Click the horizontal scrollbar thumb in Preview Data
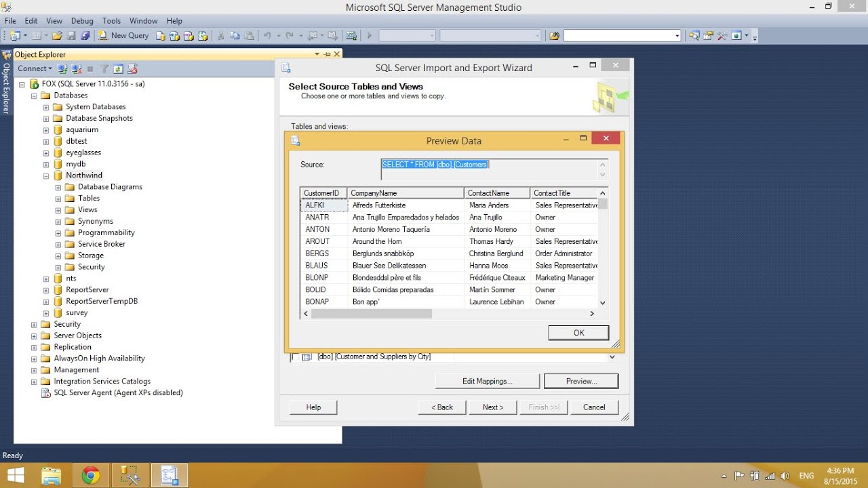This screenshot has width=868, height=488. (372, 314)
